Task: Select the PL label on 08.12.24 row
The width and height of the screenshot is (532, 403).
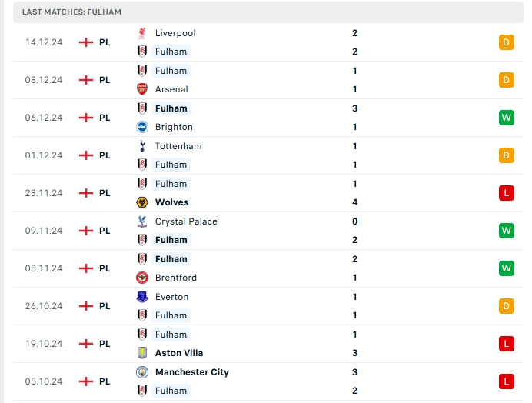Action: 105,80
